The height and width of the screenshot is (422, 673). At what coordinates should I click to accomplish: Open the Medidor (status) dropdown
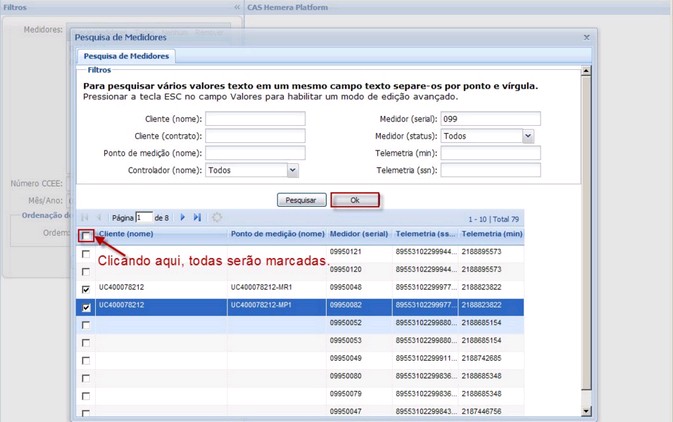528,136
